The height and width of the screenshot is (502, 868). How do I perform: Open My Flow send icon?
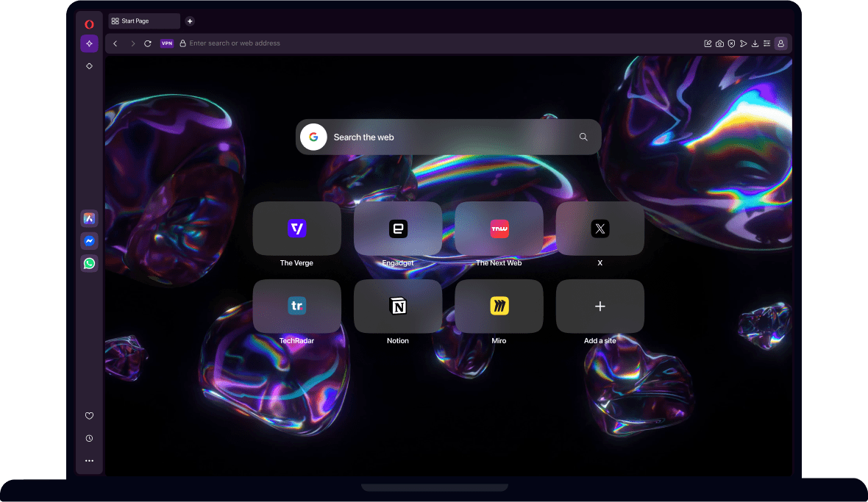click(744, 43)
